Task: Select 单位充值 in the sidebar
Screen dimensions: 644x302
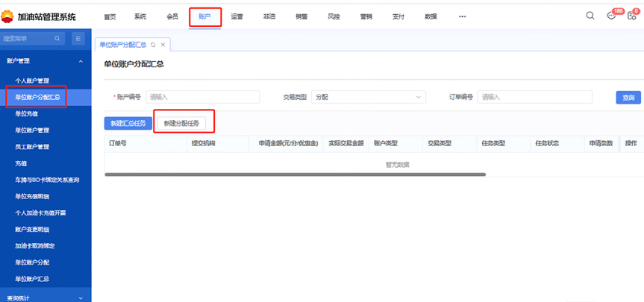Action: [x=27, y=113]
